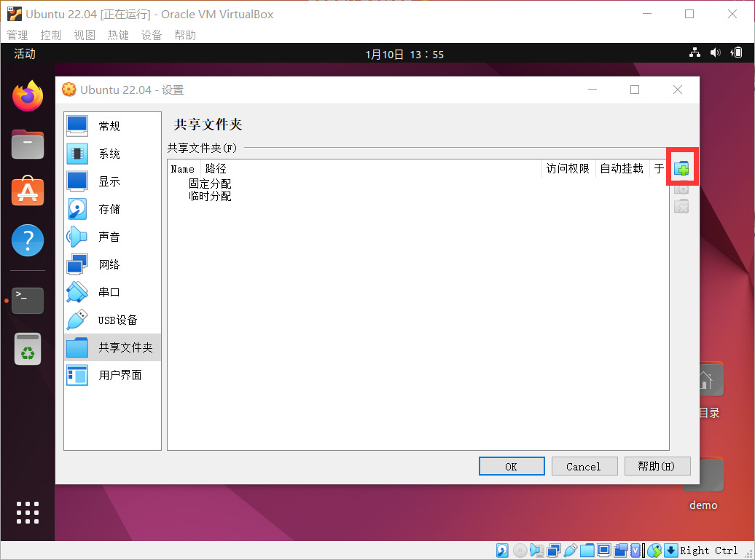Click the OK button
755x560 pixels.
pyautogui.click(x=511, y=466)
